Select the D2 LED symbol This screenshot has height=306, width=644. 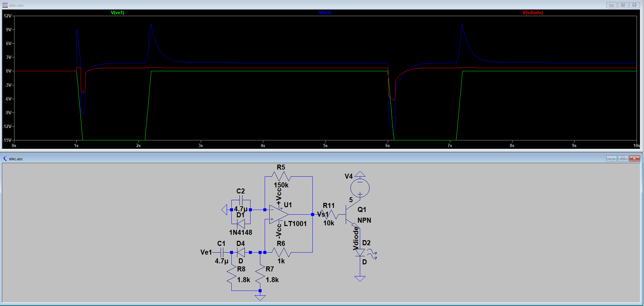coord(360,252)
